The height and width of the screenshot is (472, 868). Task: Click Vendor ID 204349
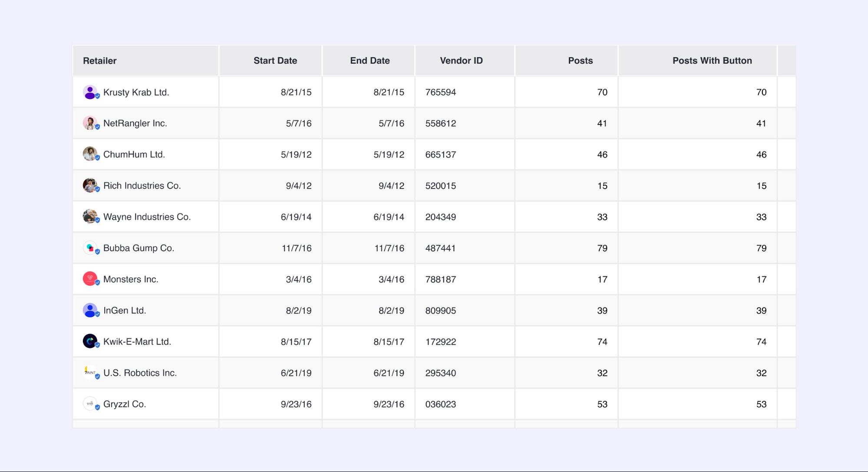(x=441, y=217)
